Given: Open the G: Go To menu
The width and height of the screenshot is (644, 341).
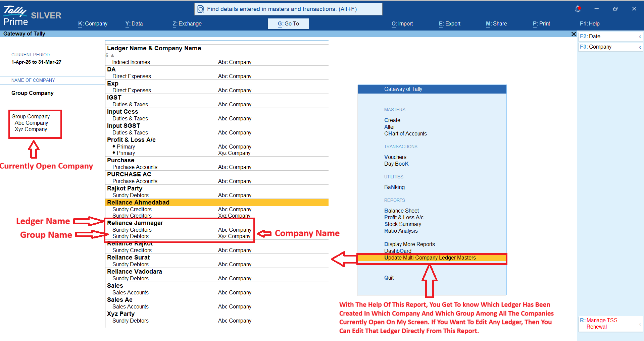Looking at the screenshot, I should click(x=288, y=24).
